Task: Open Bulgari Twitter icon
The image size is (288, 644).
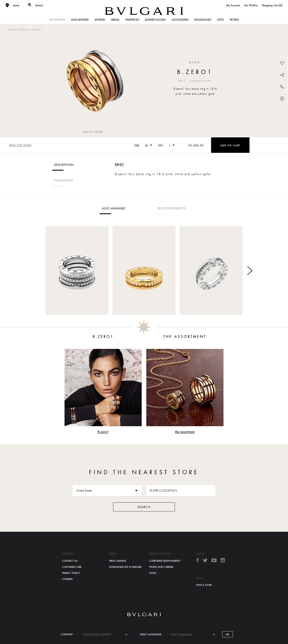Action: [x=205, y=560]
